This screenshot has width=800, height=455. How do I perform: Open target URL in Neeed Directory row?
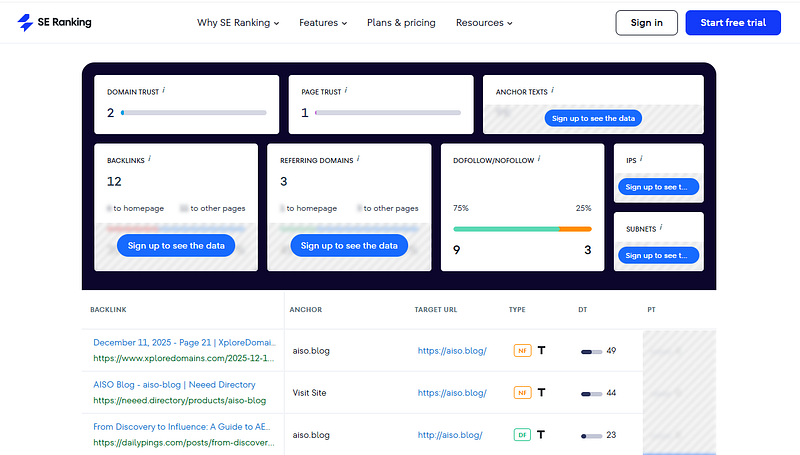452,393
